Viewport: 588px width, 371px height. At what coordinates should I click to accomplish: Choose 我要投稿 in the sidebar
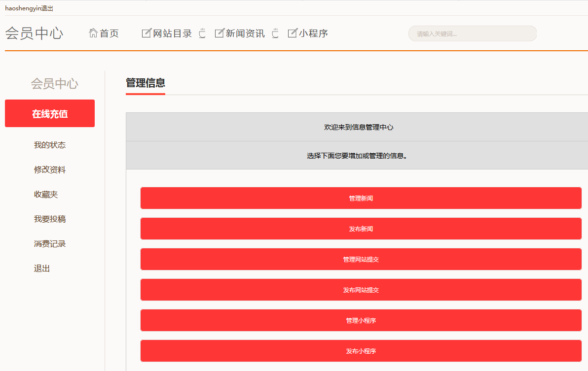[x=50, y=219]
